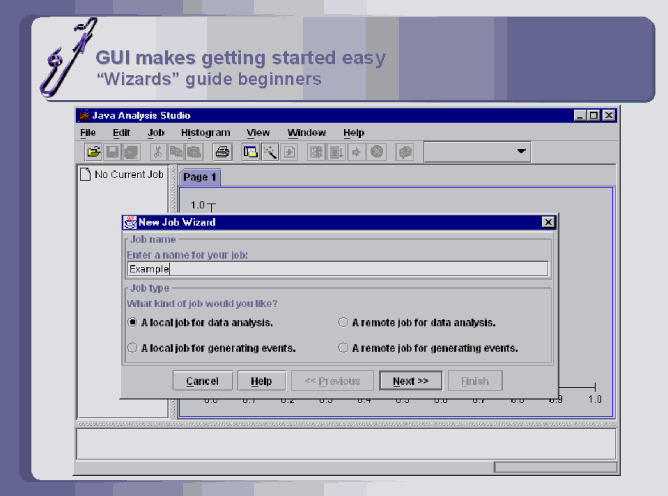Screen dimensions: 668x496
Task: Click the Go arrow toolbar icon
Action: 356,152
